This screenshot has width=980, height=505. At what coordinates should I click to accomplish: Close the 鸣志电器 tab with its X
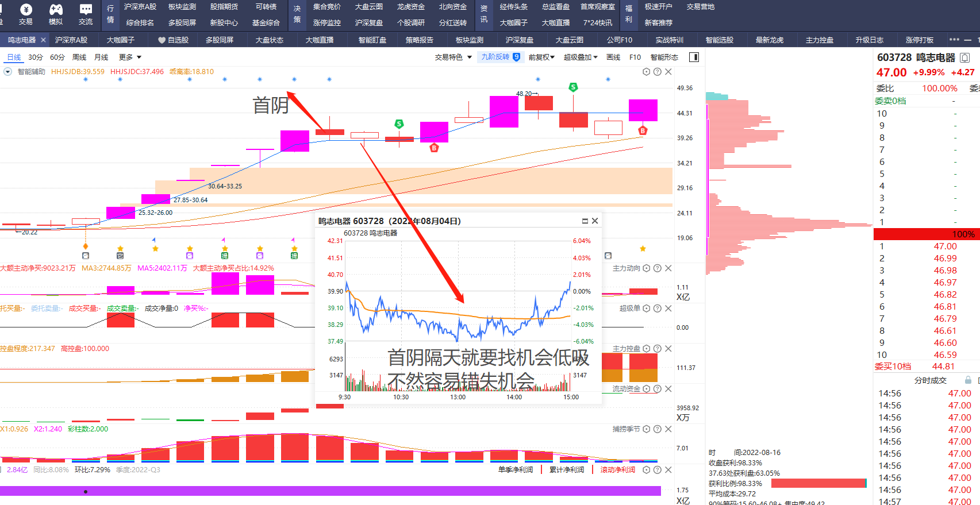tap(43, 40)
